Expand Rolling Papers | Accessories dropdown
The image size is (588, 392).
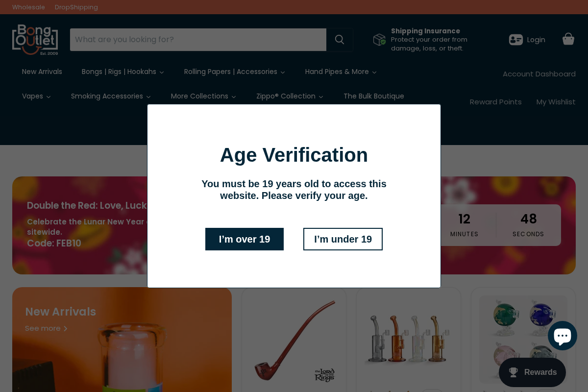coord(234,72)
